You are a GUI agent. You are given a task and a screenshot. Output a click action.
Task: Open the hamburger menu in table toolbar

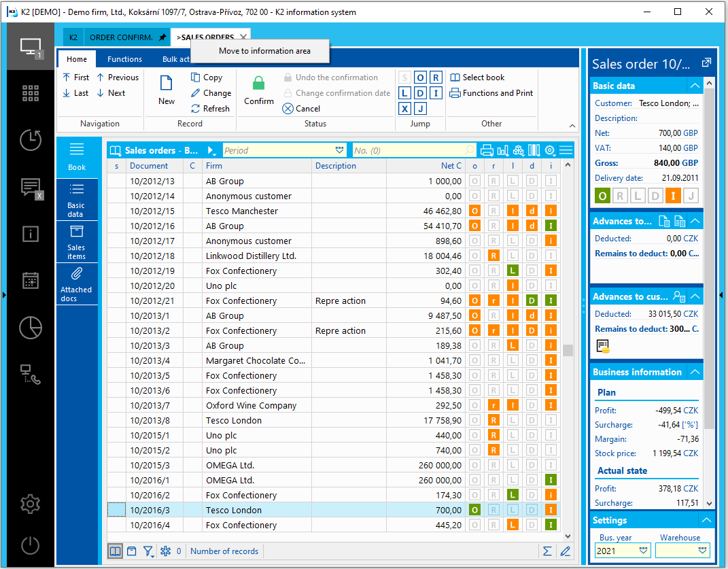[566, 150]
